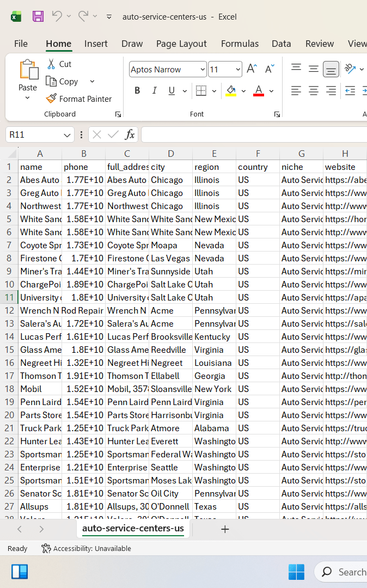367x588 pixels.
Task: Toggle Bold formatting
Action: pos(137,90)
